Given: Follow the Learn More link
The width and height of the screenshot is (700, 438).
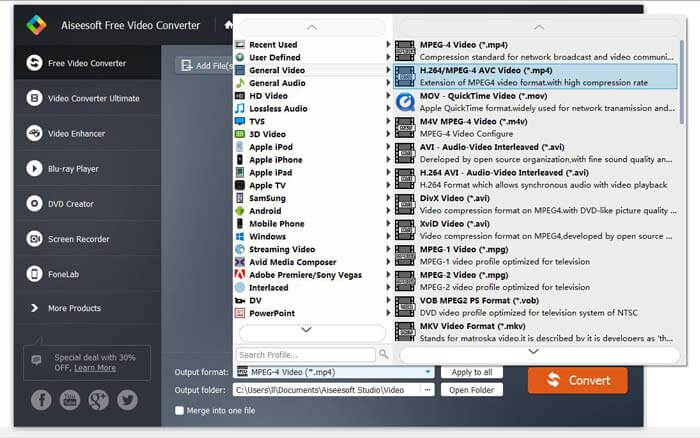Looking at the screenshot, I should [95, 368].
